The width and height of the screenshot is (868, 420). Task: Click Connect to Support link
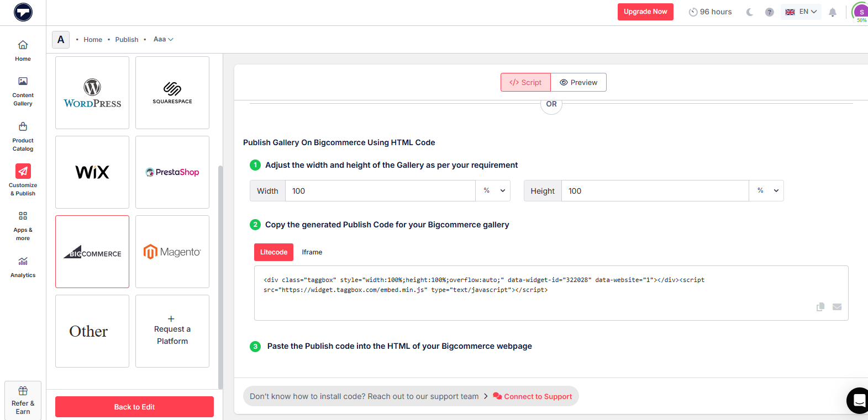pyautogui.click(x=533, y=396)
